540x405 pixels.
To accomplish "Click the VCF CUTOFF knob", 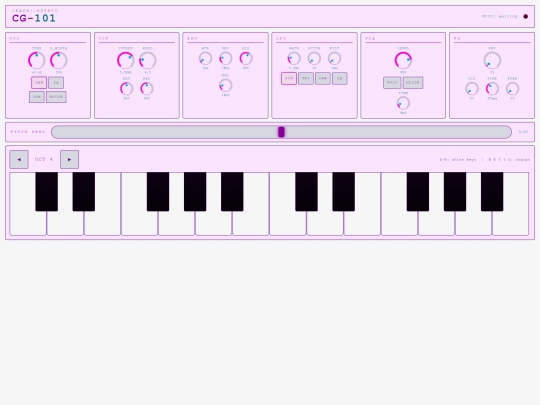I will (125, 61).
